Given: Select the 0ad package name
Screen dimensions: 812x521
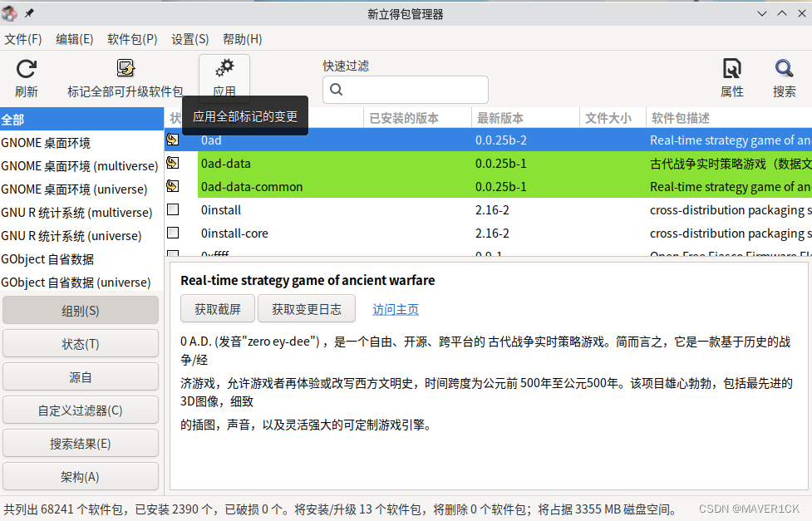Looking at the screenshot, I should pos(211,140).
